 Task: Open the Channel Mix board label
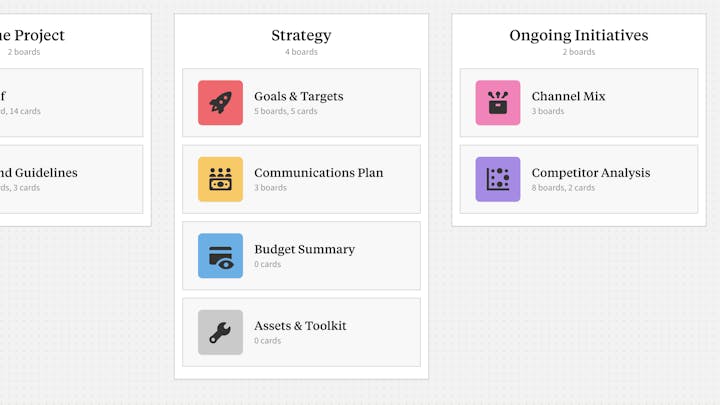(568, 96)
